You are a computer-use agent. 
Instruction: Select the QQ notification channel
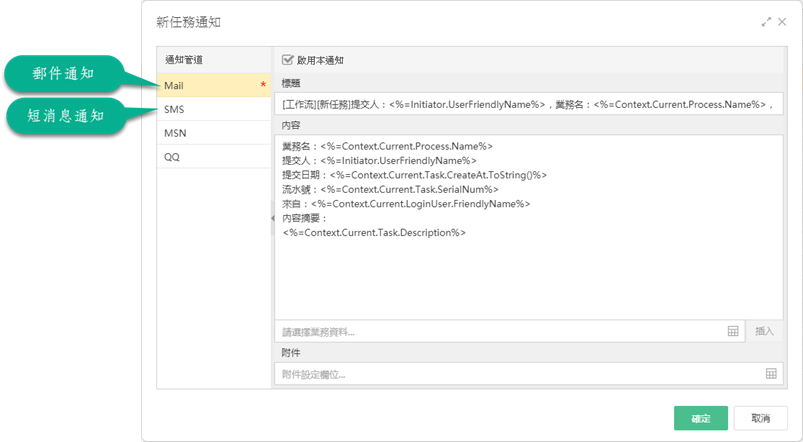(x=214, y=157)
